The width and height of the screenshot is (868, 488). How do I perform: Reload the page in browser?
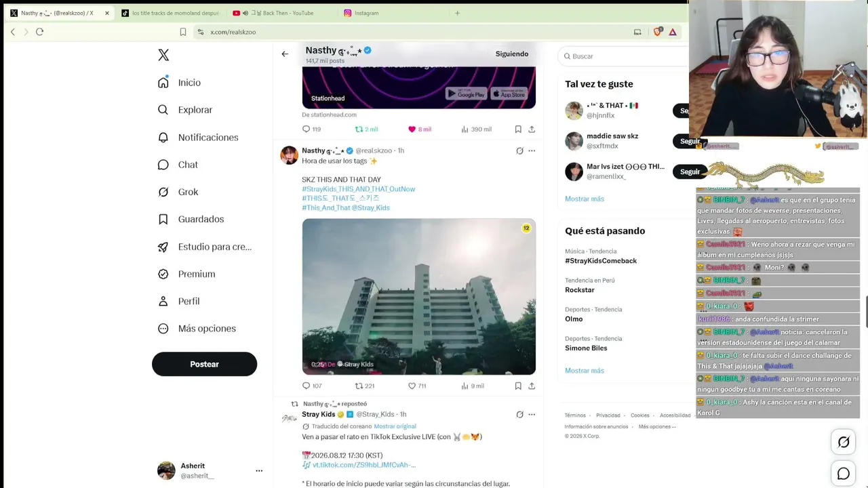(39, 32)
